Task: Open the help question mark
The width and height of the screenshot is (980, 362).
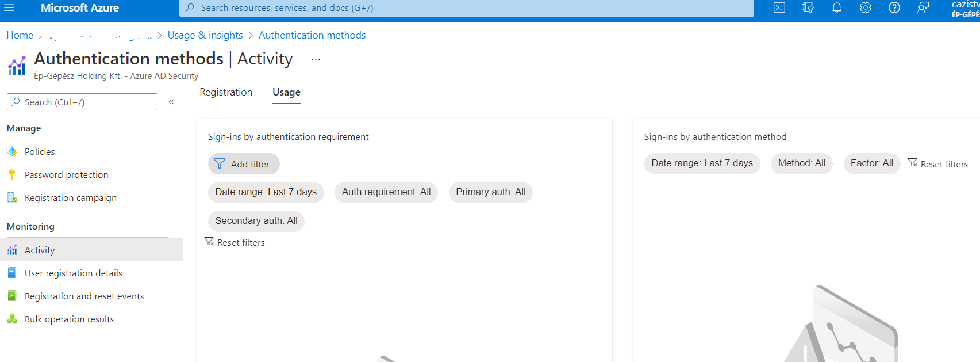Action: point(894,8)
